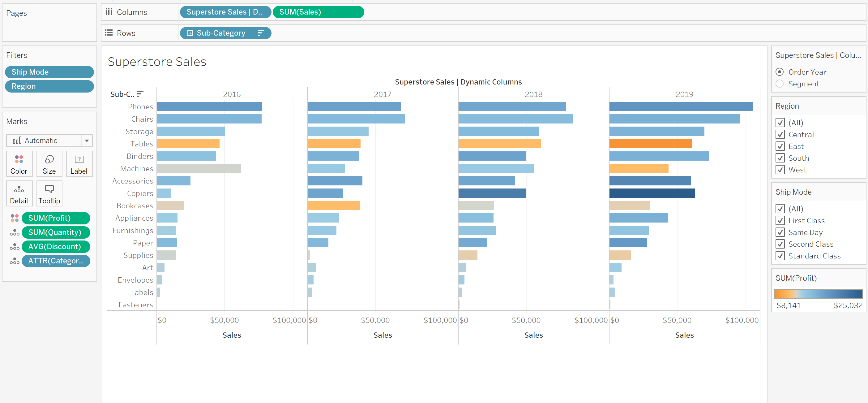
Task: Open the Size marks card
Action: coord(49,164)
